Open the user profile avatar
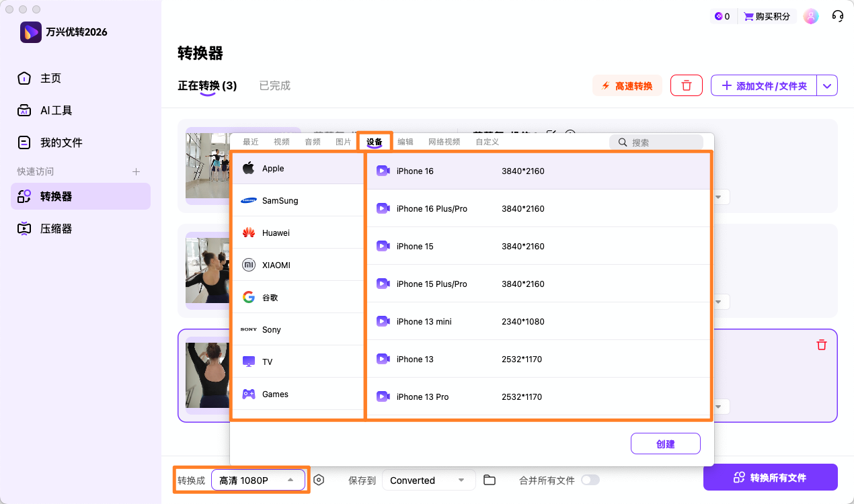The image size is (854, 504). pyautogui.click(x=811, y=16)
